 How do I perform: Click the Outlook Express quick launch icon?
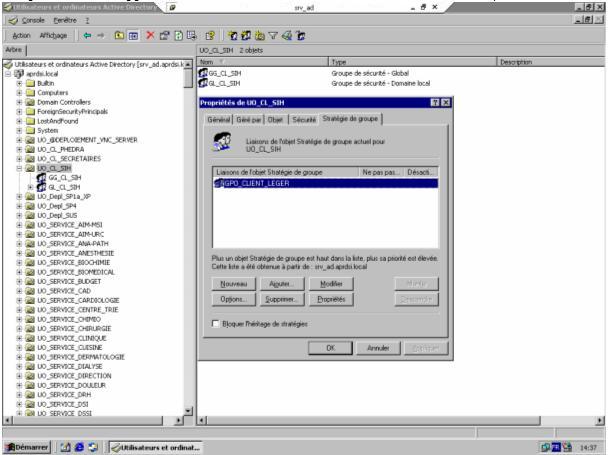pyautogui.click(x=93, y=447)
